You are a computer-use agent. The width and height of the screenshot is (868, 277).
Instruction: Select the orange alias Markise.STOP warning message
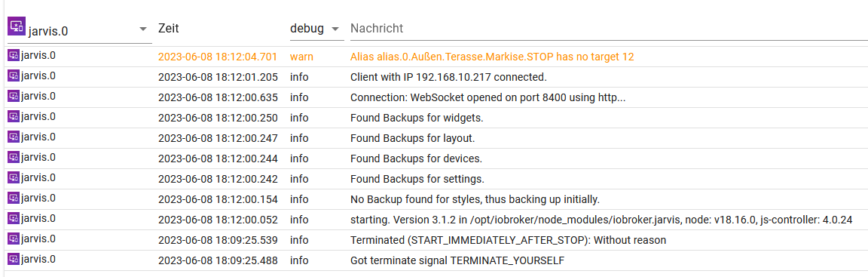492,57
